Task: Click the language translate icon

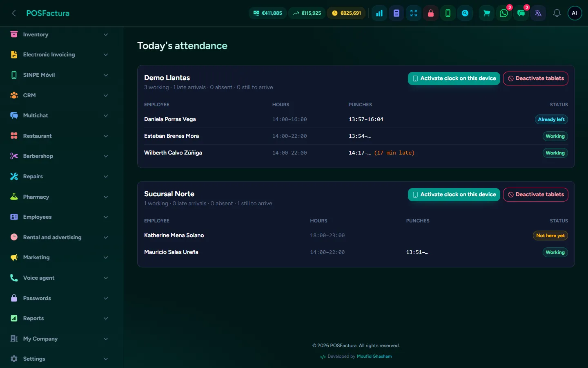Action: point(538,13)
